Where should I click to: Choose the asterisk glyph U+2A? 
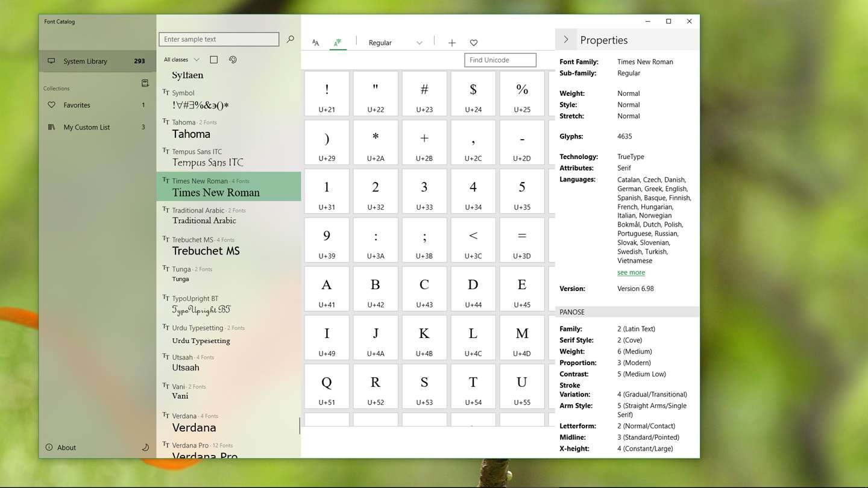pos(376,142)
